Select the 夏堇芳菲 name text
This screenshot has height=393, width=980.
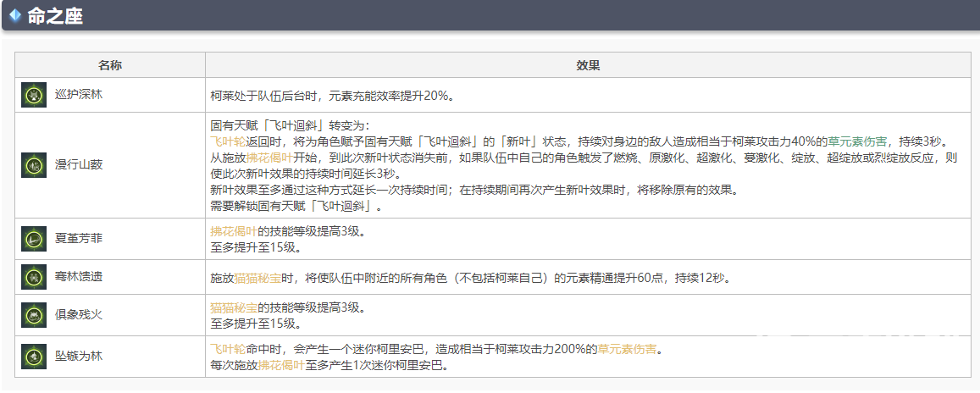(78, 239)
